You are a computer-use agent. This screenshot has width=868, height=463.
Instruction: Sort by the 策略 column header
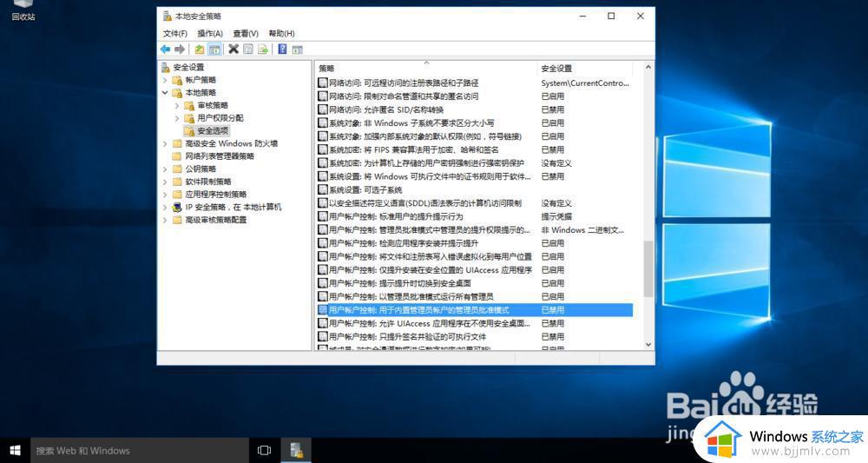click(426, 68)
